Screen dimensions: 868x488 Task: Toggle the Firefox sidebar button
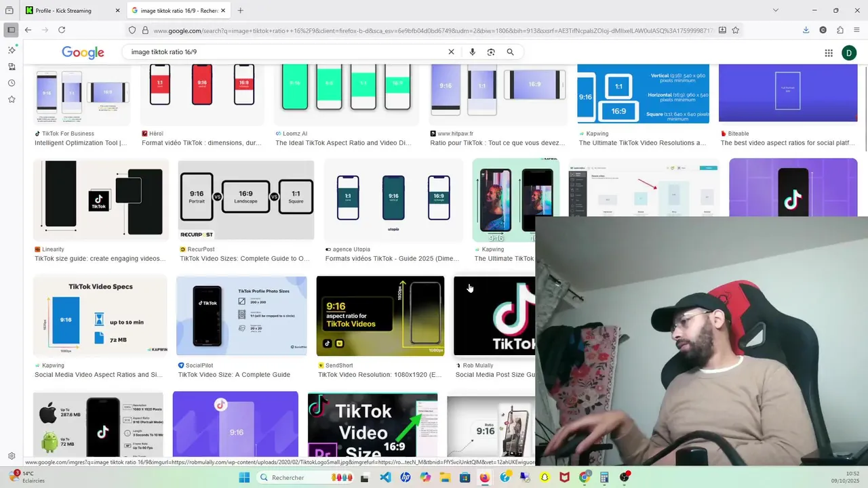[11, 30]
